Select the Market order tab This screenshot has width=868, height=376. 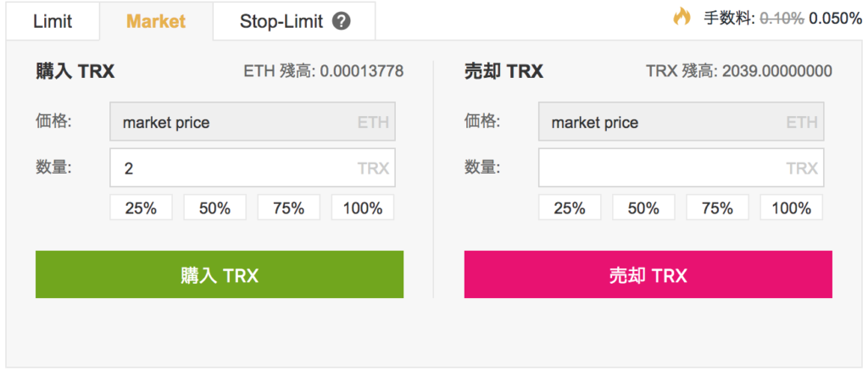coord(156,21)
